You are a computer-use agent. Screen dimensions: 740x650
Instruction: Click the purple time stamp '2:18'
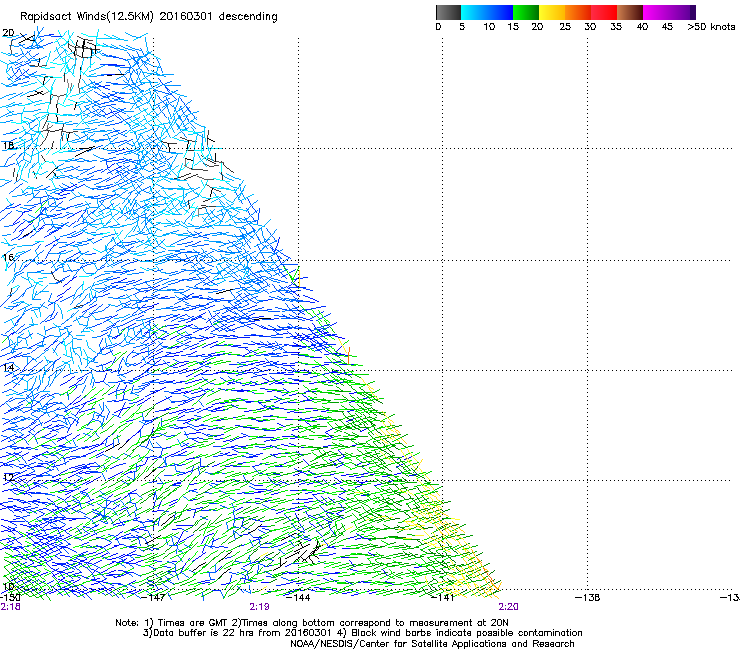click(10, 607)
